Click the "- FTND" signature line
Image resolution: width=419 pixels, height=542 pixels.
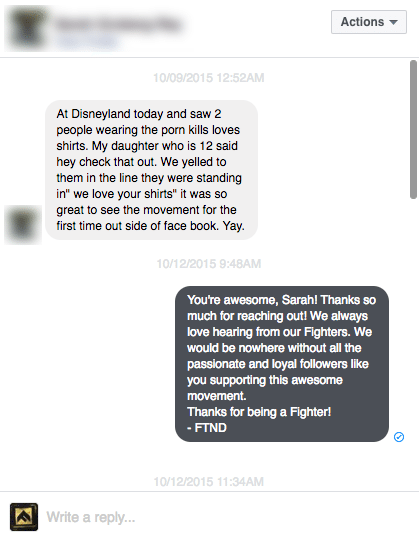[x=207, y=428]
